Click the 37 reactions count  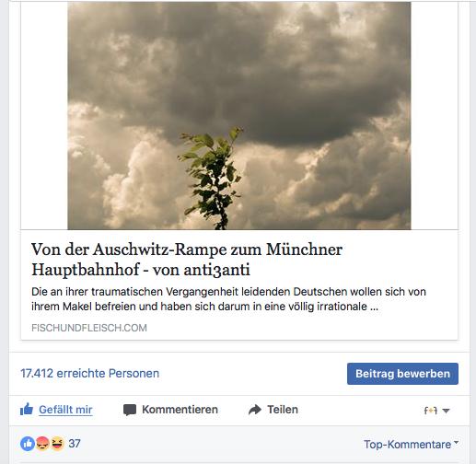tap(75, 444)
